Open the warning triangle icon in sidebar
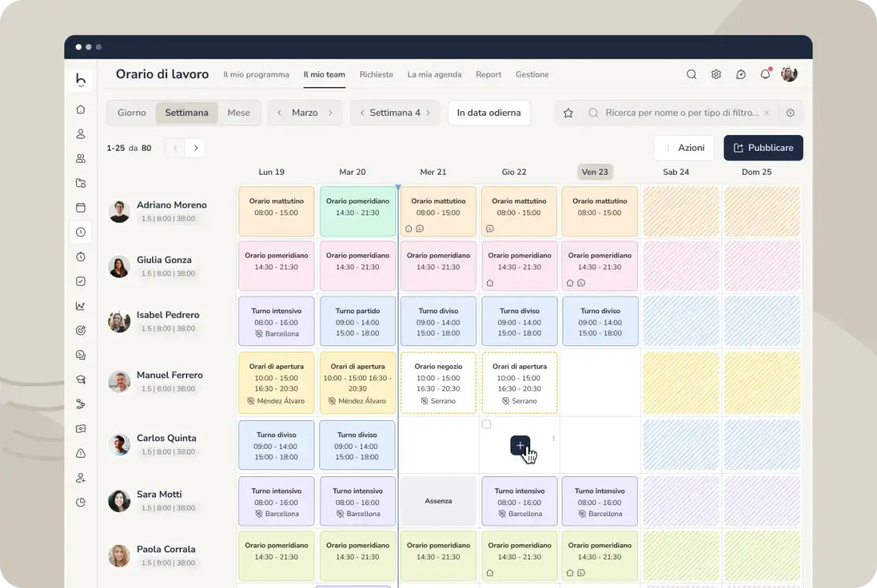This screenshot has width=877, height=588. [81, 453]
